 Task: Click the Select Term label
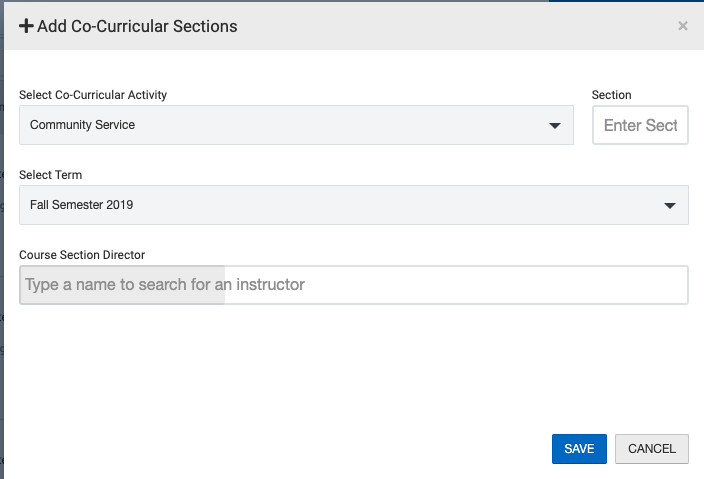pyautogui.click(x=50, y=175)
